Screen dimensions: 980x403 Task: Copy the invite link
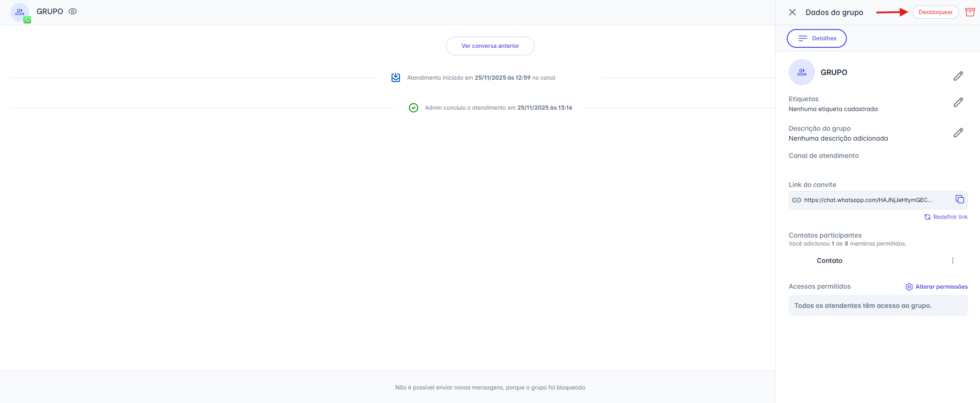959,200
